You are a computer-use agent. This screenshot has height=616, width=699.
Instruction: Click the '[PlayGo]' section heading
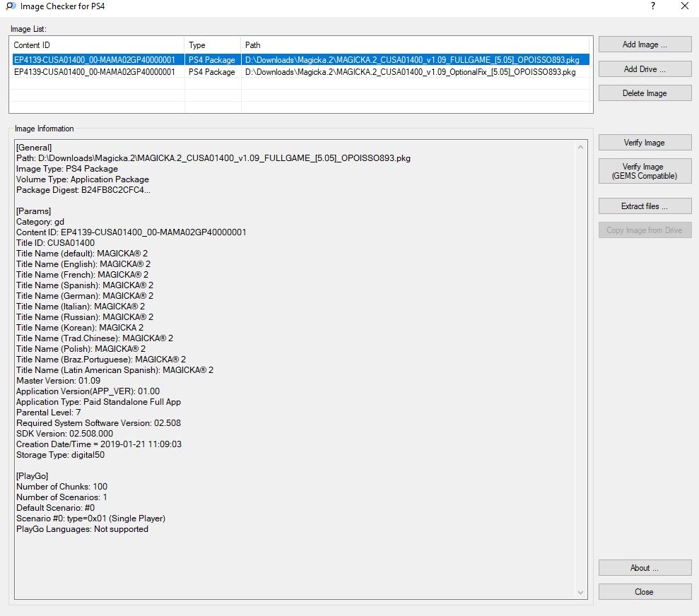(x=32, y=475)
